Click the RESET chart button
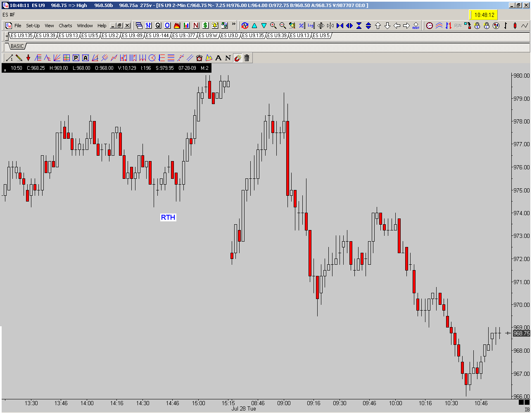 coord(416,26)
